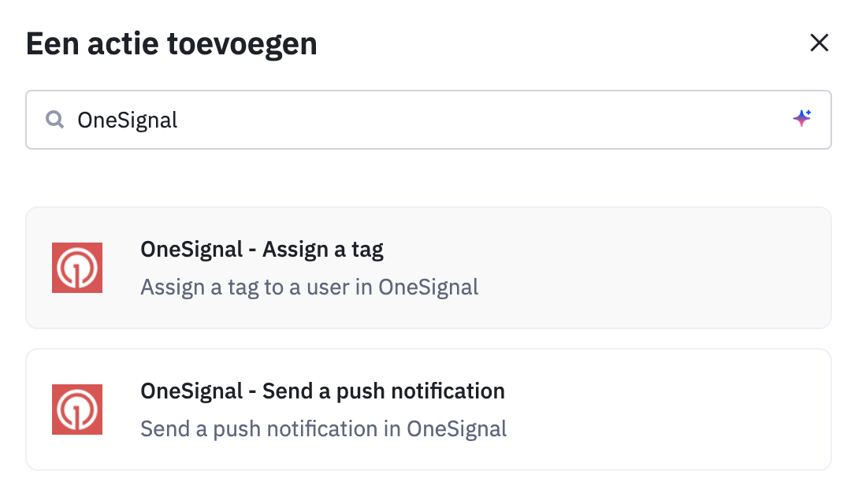862x504 pixels.
Task: Click the magnifying glass search icon
Action: click(x=54, y=119)
